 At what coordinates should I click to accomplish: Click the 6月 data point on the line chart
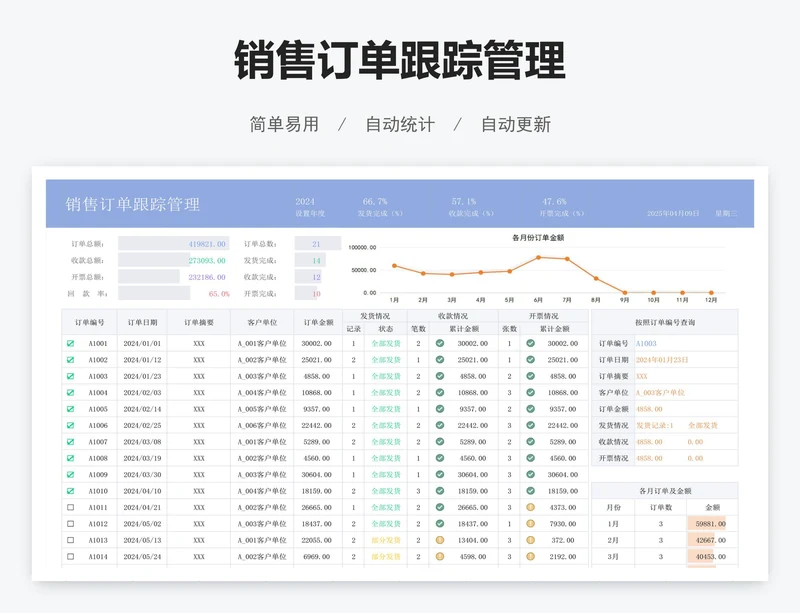click(538, 258)
